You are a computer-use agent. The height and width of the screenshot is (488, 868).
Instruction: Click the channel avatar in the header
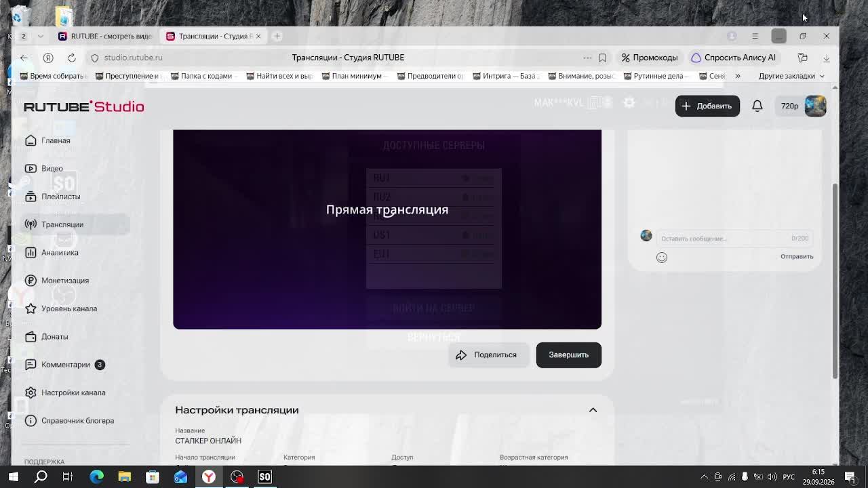point(815,106)
